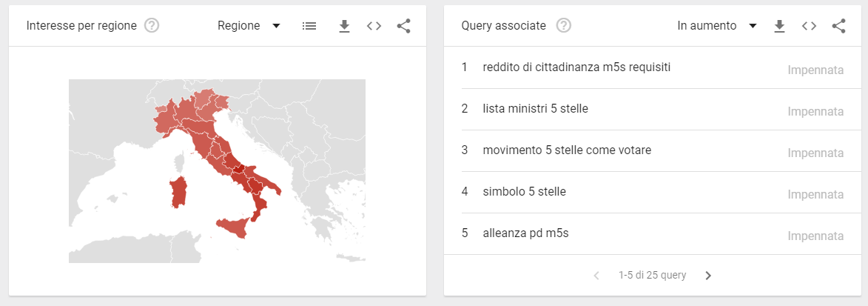Get embed code for regional map
This screenshot has height=306, width=868.
tap(374, 26)
